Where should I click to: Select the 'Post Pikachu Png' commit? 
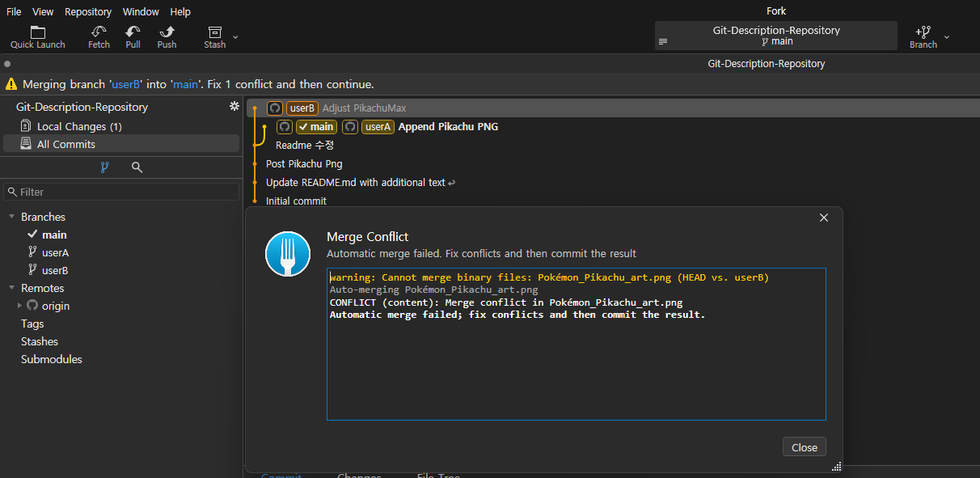(304, 163)
